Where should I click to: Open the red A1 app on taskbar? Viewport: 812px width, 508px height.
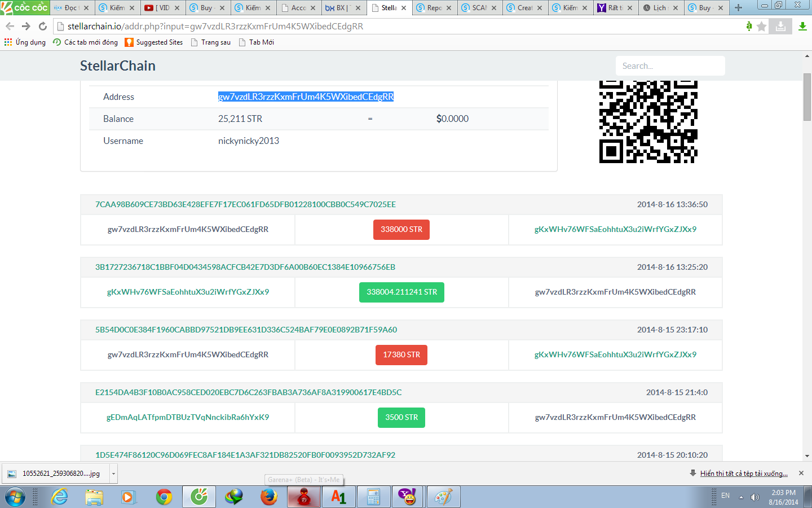339,497
